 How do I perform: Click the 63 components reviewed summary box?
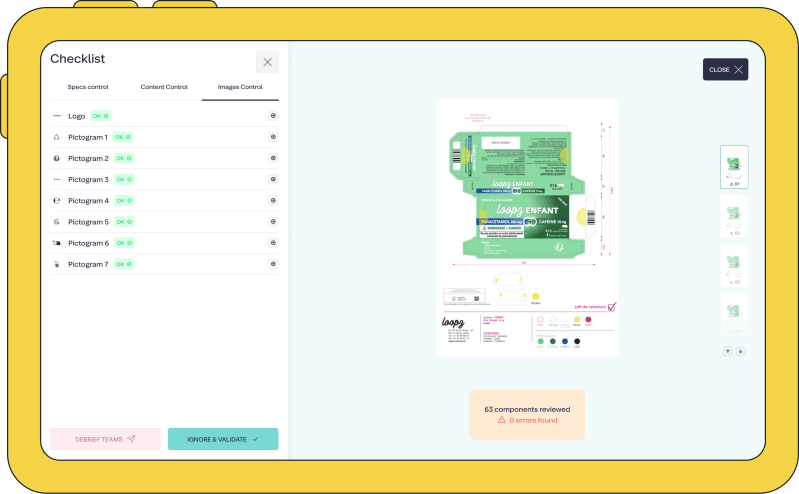[527, 414]
